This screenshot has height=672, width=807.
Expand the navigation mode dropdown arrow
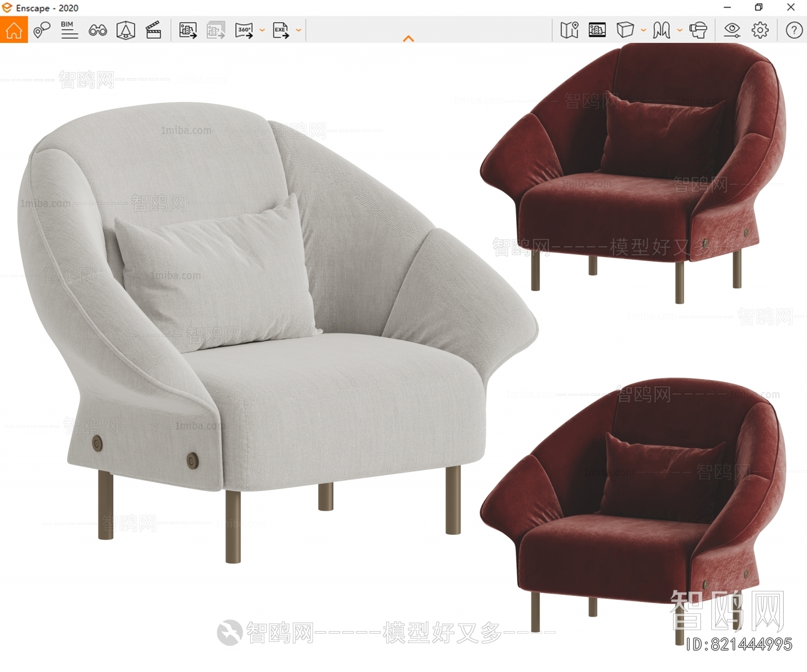click(x=680, y=30)
